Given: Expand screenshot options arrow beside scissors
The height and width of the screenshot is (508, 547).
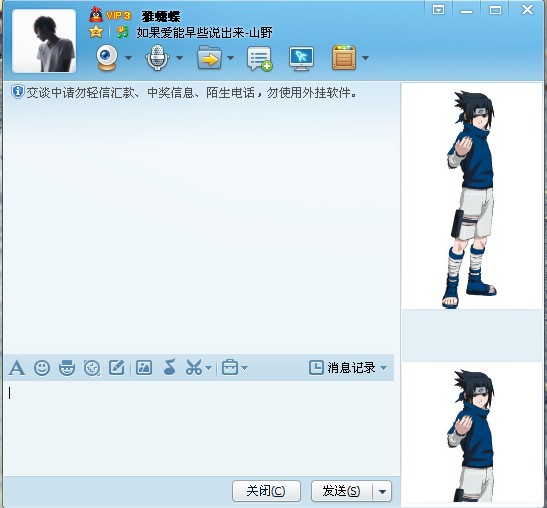Looking at the screenshot, I should (x=208, y=368).
